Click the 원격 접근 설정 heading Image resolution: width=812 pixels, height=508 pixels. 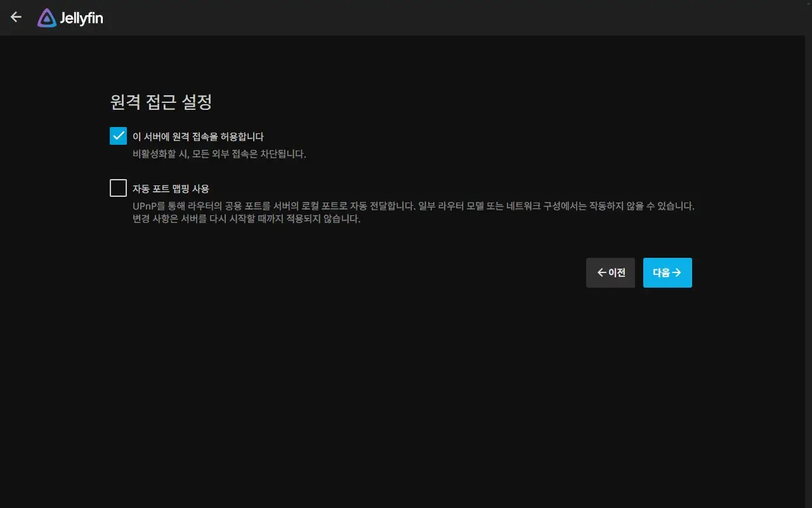click(x=161, y=102)
